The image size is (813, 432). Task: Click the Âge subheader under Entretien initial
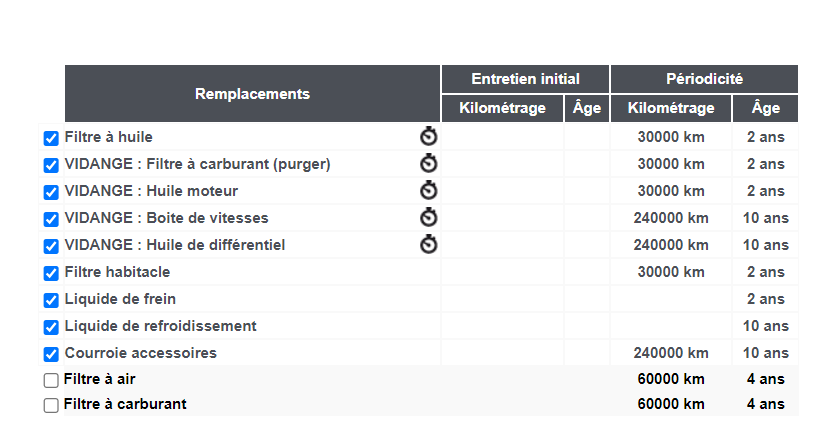pyautogui.click(x=586, y=108)
